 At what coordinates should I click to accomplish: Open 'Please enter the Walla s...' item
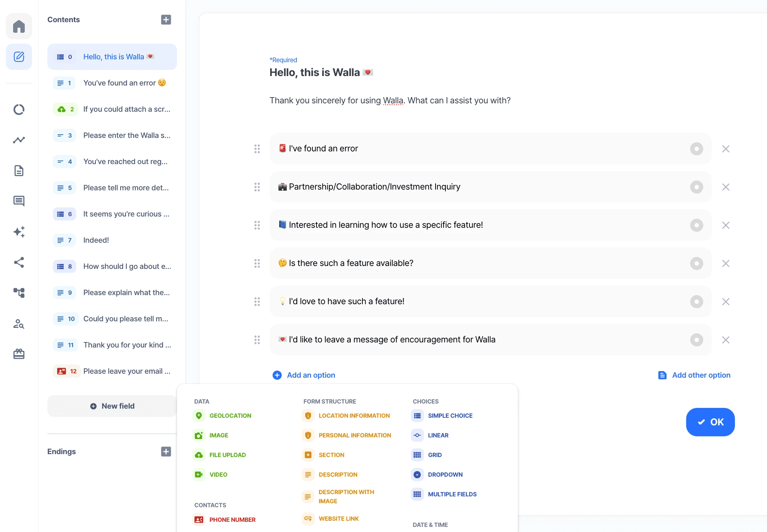pyautogui.click(x=112, y=135)
